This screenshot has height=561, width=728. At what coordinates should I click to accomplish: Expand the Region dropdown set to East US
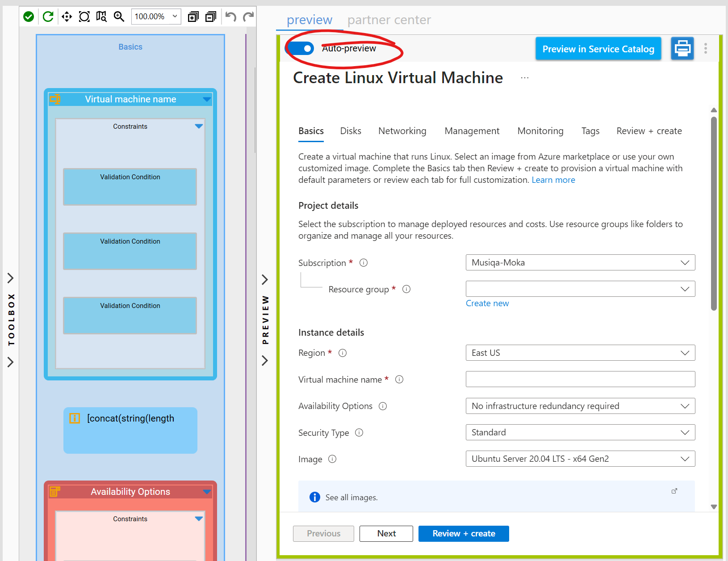(580, 353)
